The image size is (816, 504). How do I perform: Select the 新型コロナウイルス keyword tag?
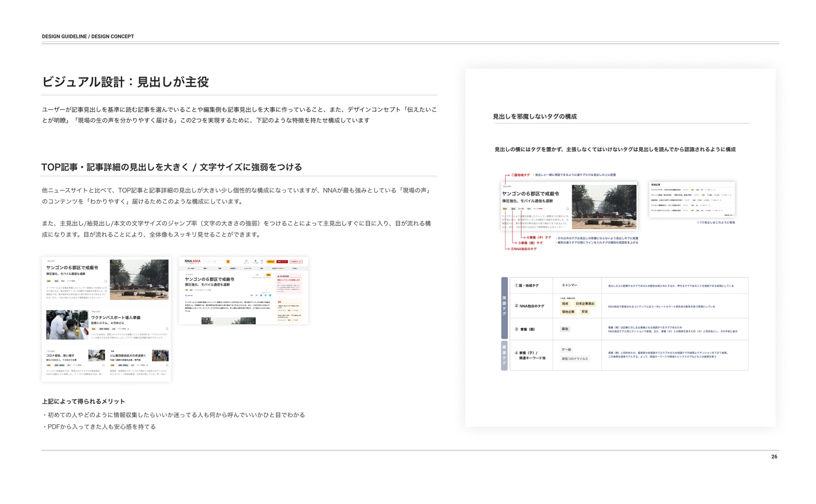[575, 359]
